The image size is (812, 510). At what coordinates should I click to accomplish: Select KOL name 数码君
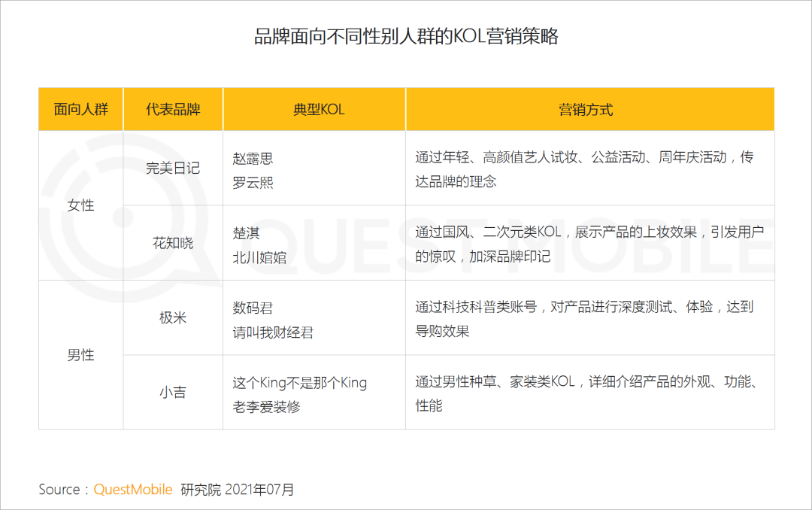pos(253,308)
